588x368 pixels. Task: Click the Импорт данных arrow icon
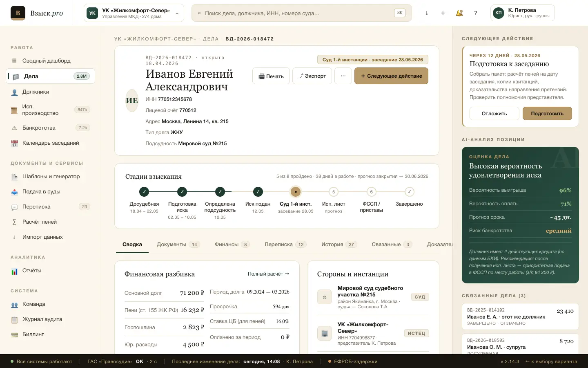pos(14,237)
